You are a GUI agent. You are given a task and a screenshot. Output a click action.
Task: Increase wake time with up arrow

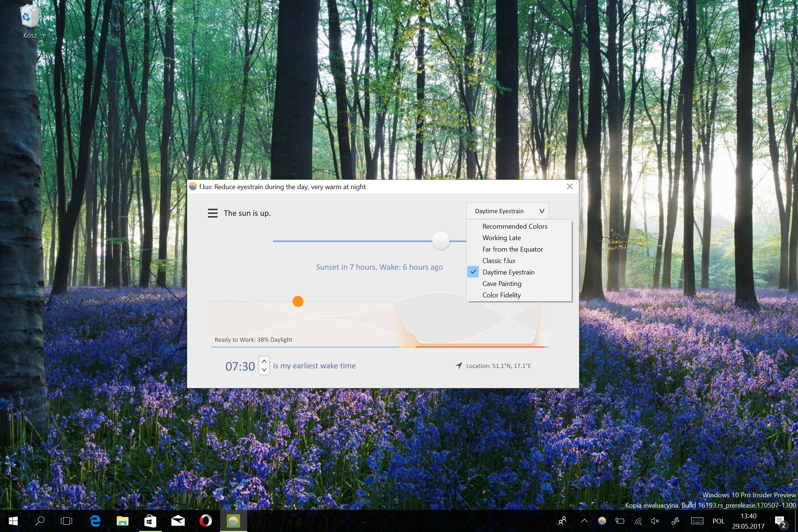point(264,361)
